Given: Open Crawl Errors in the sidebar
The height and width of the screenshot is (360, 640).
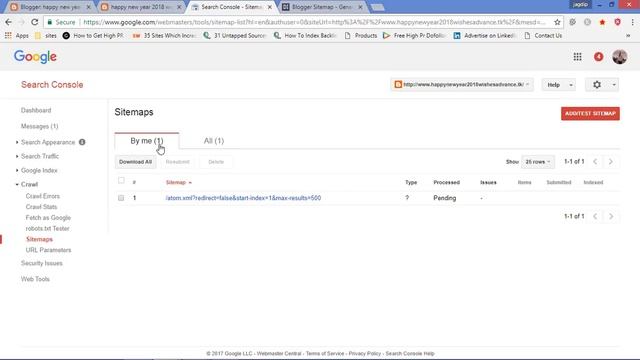Looking at the screenshot, I should pos(42,196).
